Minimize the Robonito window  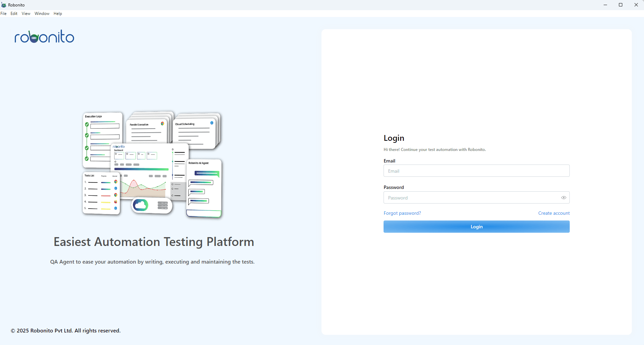(x=605, y=5)
